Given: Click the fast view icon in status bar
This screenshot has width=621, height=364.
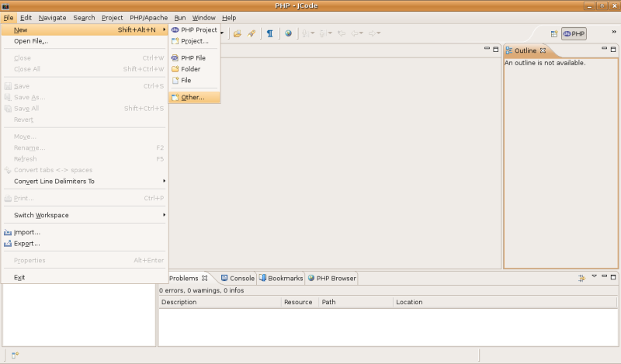Looking at the screenshot, I should click(15, 355).
